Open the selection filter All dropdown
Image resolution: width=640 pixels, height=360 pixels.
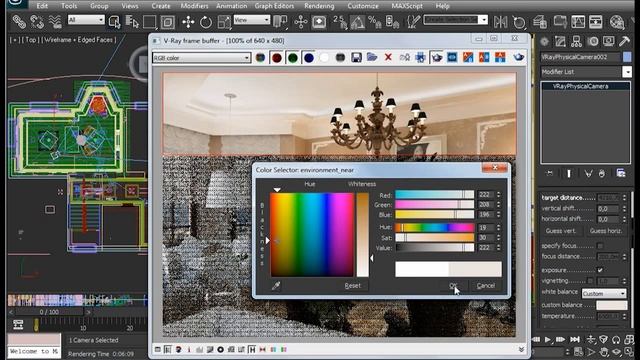(86, 20)
